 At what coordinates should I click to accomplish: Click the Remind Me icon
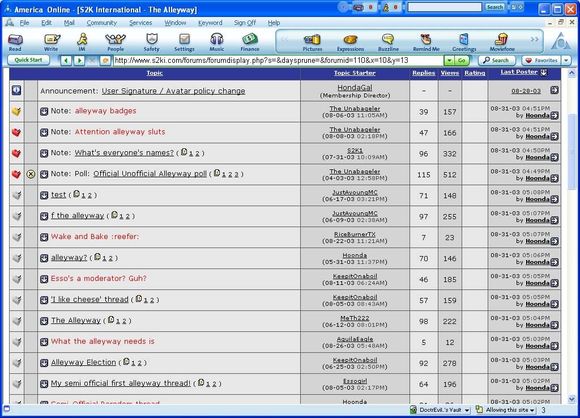click(426, 42)
